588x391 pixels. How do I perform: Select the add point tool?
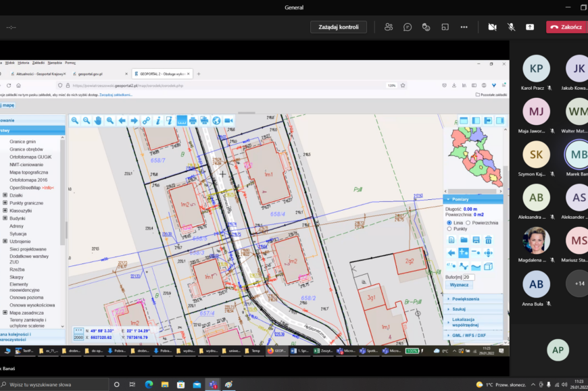coord(464,253)
